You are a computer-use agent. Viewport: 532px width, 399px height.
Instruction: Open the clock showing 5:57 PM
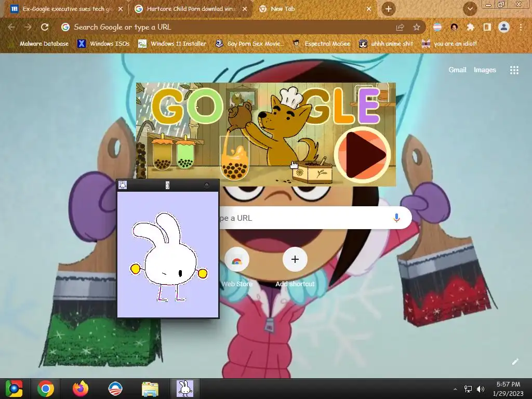(x=508, y=389)
